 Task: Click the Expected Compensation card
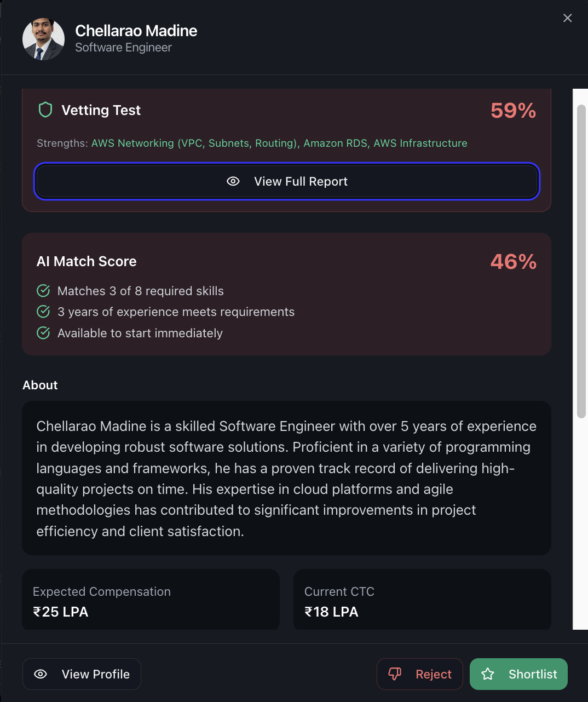pos(151,601)
